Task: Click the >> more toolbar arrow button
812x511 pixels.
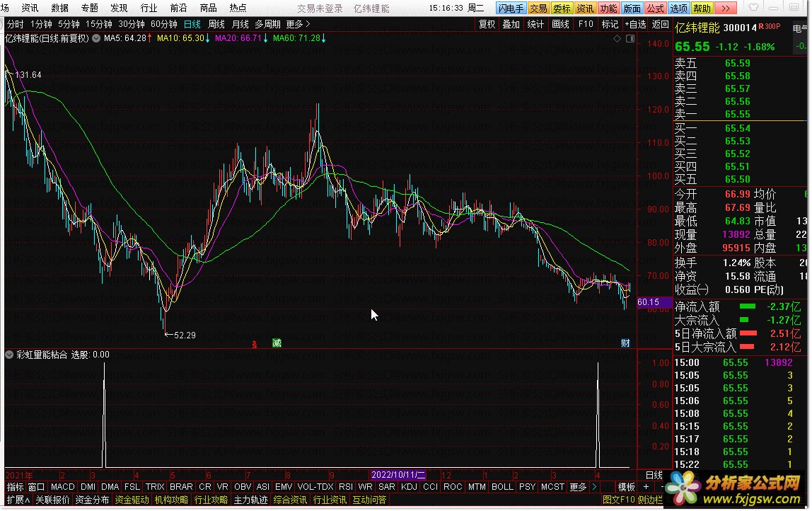Action: pyautogui.click(x=726, y=8)
